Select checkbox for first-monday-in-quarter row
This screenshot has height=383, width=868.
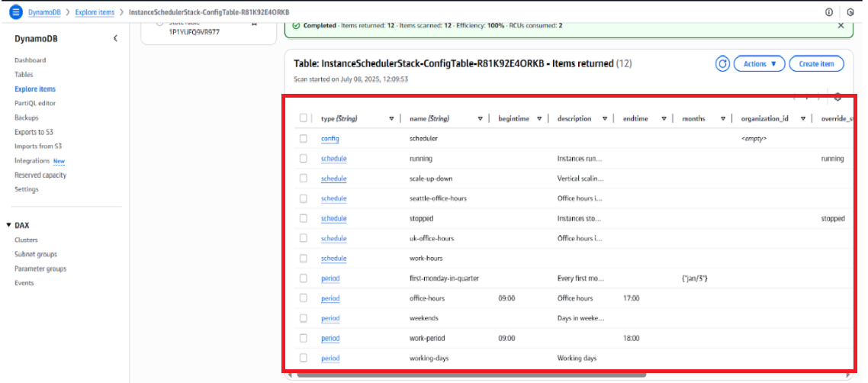(304, 278)
